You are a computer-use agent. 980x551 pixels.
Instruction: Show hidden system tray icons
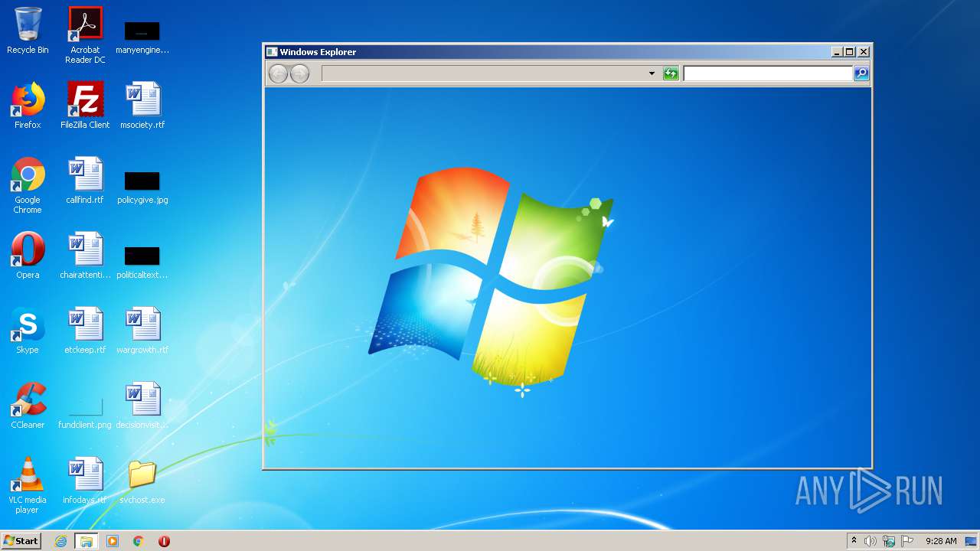(x=854, y=541)
